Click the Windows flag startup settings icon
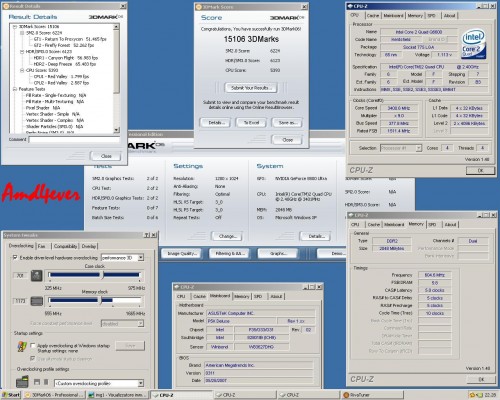This screenshot has height=400, width=500. tap(22, 347)
